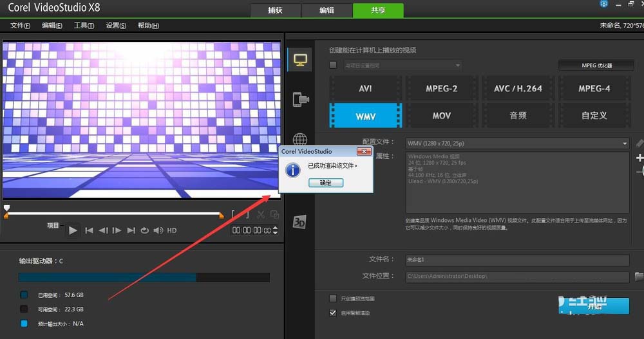Click the 57.6 GB used space value

click(x=74, y=295)
